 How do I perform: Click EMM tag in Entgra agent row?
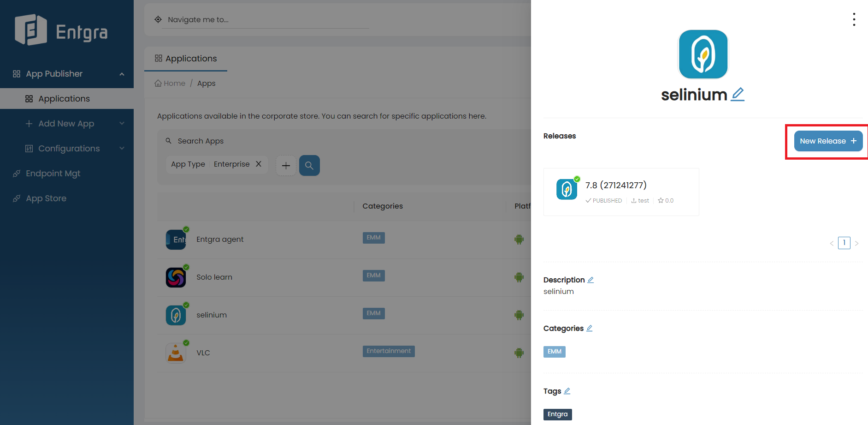(x=373, y=238)
